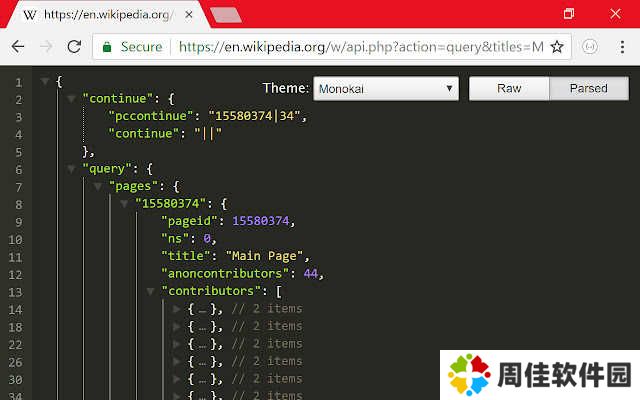
Task: Click the address bar URL field
Action: pos(360,47)
